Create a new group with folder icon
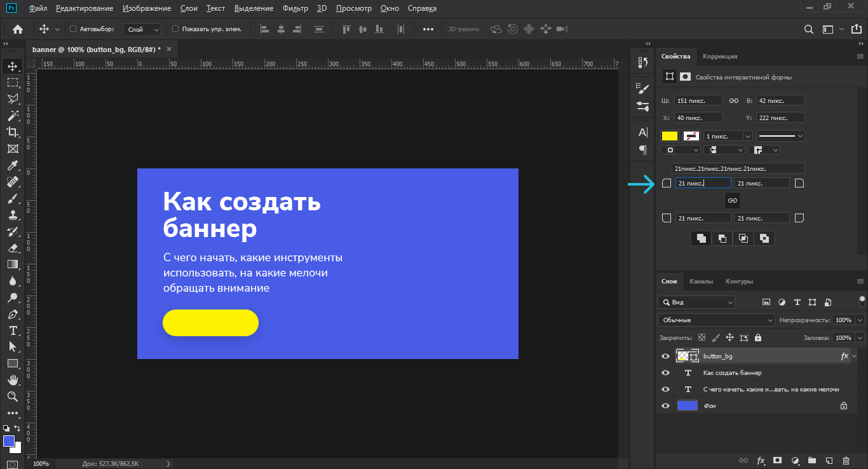This screenshot has width=868, height=469. tap(811, 460)
